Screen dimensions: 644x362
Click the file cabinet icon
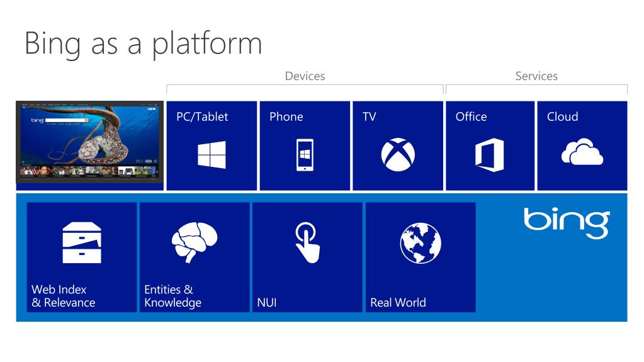click(82, 242)
